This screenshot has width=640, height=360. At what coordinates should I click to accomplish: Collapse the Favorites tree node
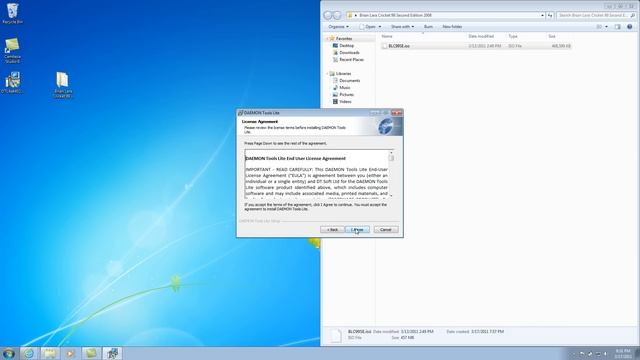(x=327, y=38)
